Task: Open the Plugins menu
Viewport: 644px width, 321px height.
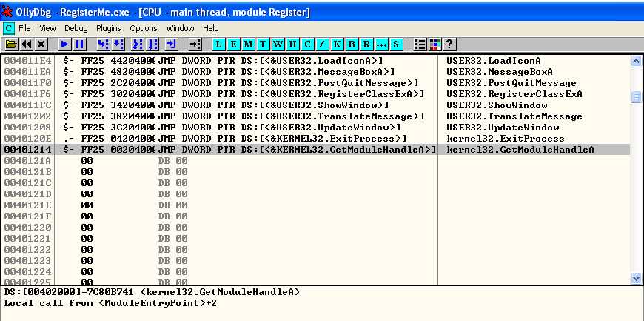Action: pyautogui.click(x=108, y=28)
